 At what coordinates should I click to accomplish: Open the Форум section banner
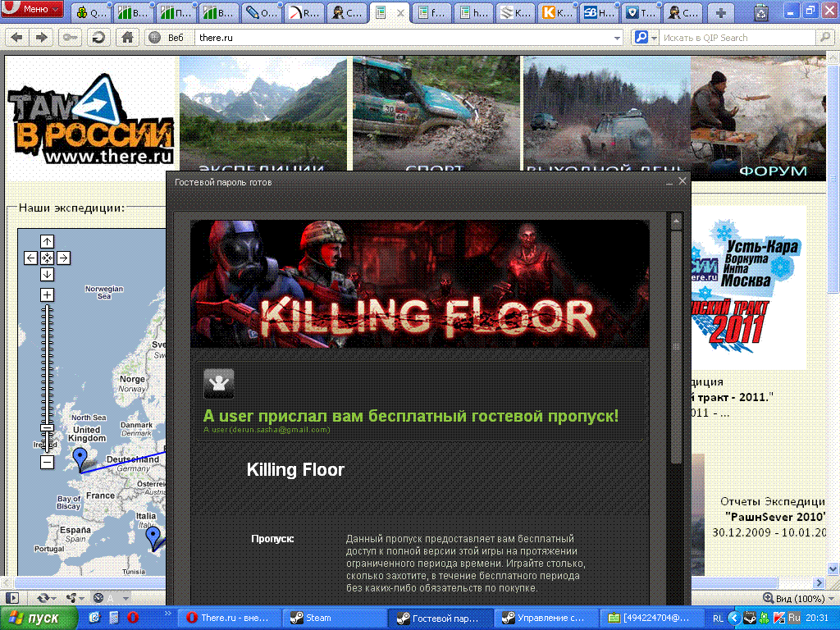pyautogui.click(x=758, y=118)
